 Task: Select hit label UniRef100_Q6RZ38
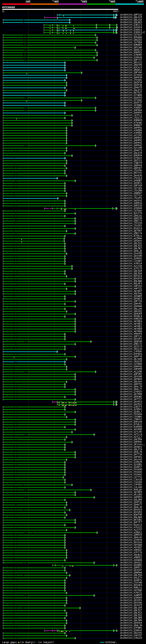click(x=131, y=218)
